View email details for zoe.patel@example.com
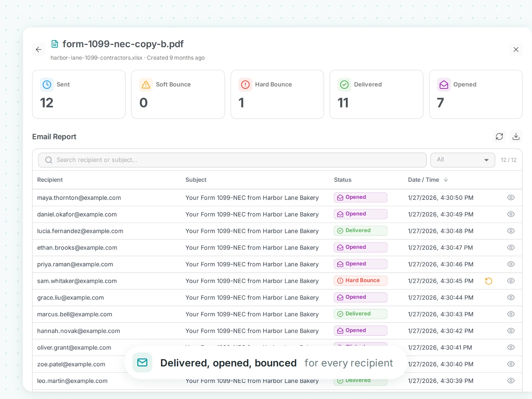Viewport: 532px width, 399px height. [x=511, y=364]
